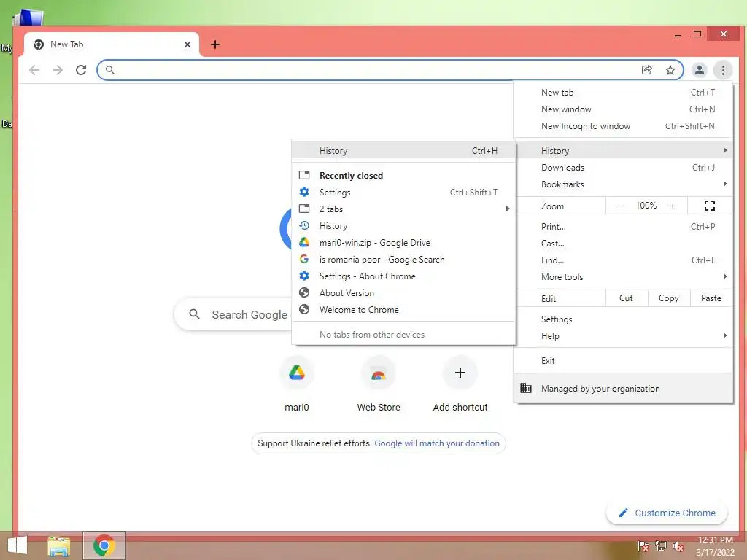The width and height of the screenshot is (747, 560).
Task: Follow Google will match your donation link
Action: [x=437, y=443]
